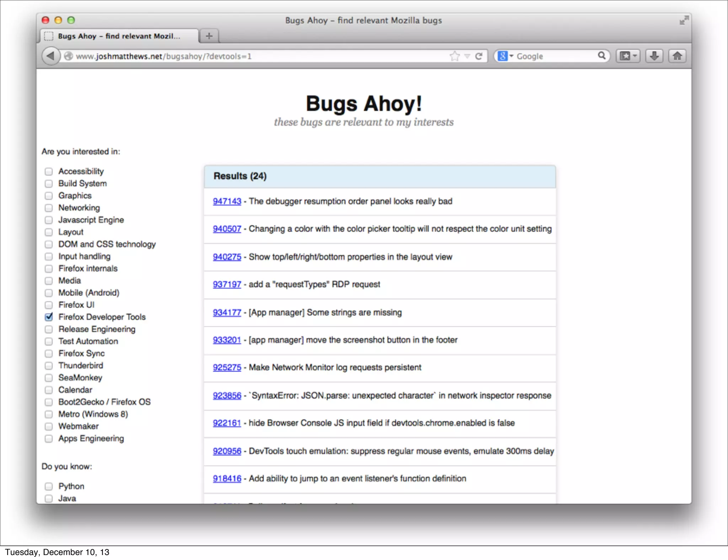Click the downloads arrow toolbar icon
This screenshot has height=560, width=728.
pyautogui.click(x=654, y=56)
